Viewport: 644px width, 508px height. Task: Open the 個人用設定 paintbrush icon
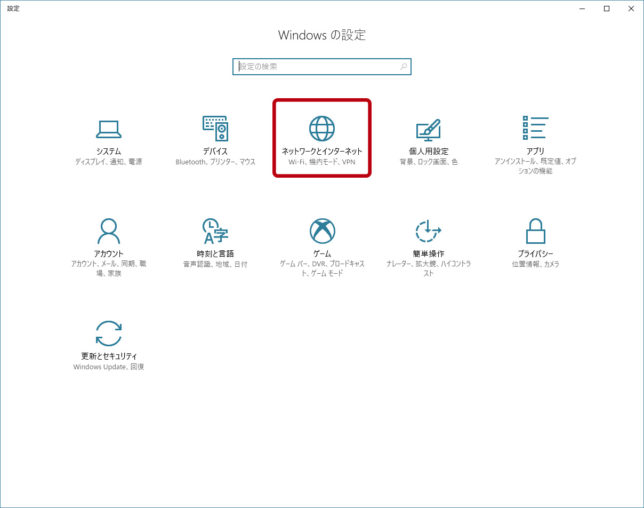[428, 129]
